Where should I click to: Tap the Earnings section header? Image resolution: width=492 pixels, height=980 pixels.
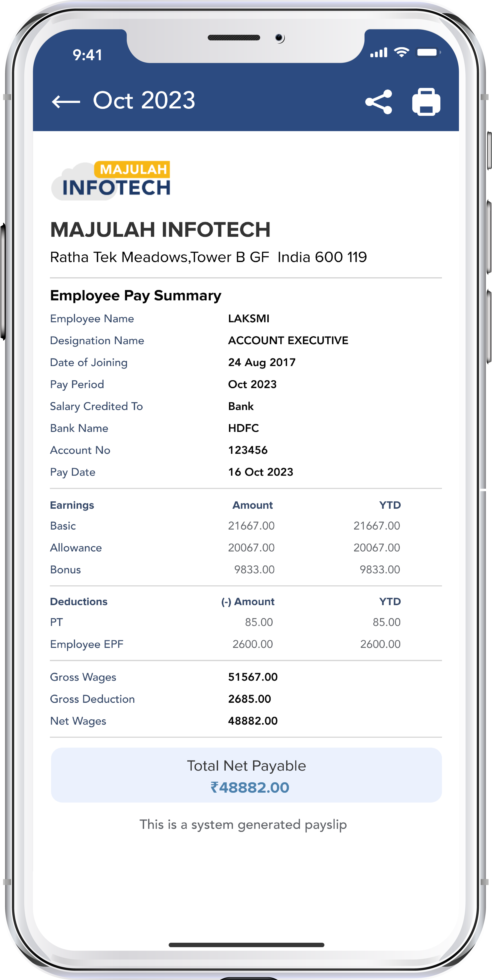click(72, 505)
